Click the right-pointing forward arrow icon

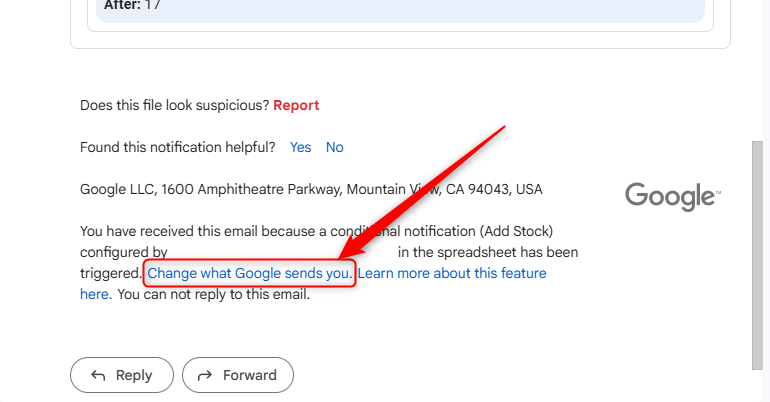coord(205,376)
